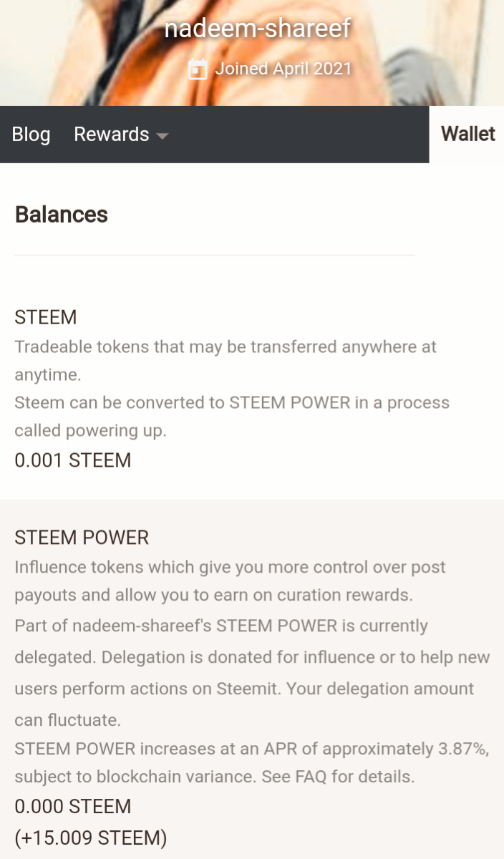Click the STEEM POWER section title
This screenshot has width=504, height=859.
82,538
